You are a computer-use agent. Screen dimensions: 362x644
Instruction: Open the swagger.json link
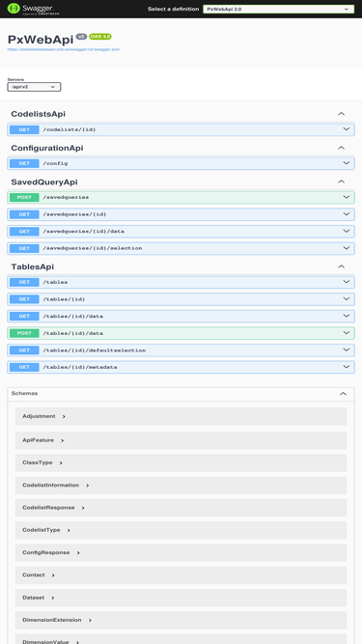(x=64, y=49)
